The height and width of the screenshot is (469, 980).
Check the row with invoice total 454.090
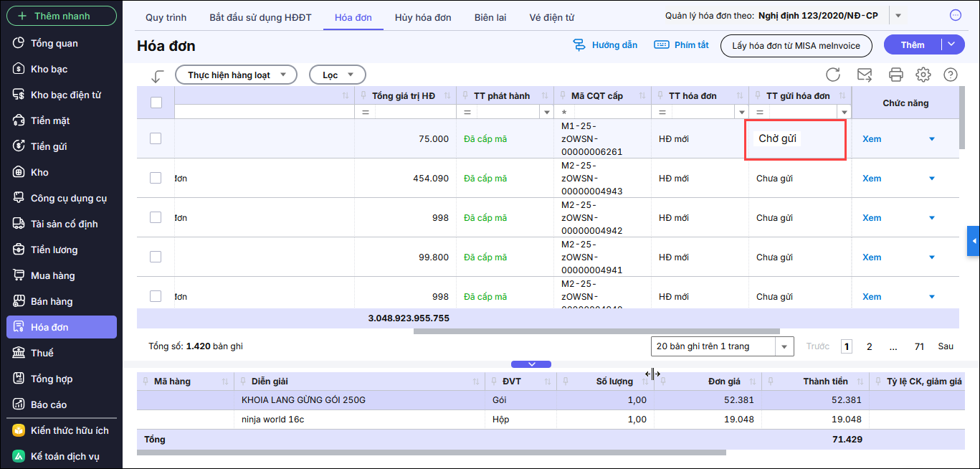point(156,178)
